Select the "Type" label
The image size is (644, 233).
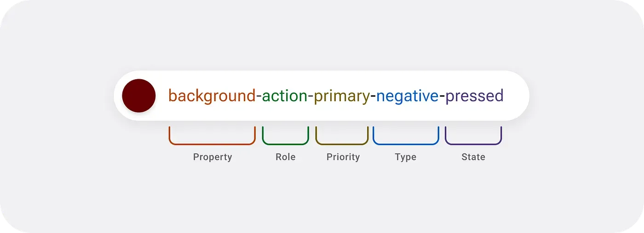(406, 157)
